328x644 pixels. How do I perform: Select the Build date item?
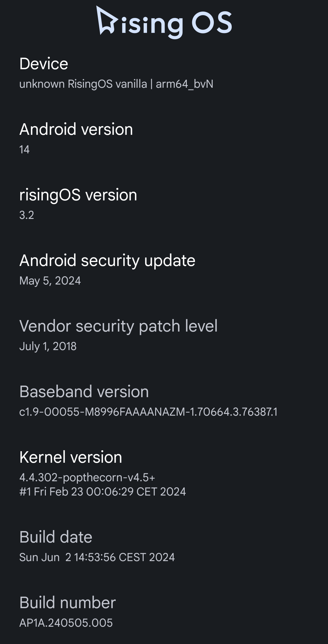164,547
